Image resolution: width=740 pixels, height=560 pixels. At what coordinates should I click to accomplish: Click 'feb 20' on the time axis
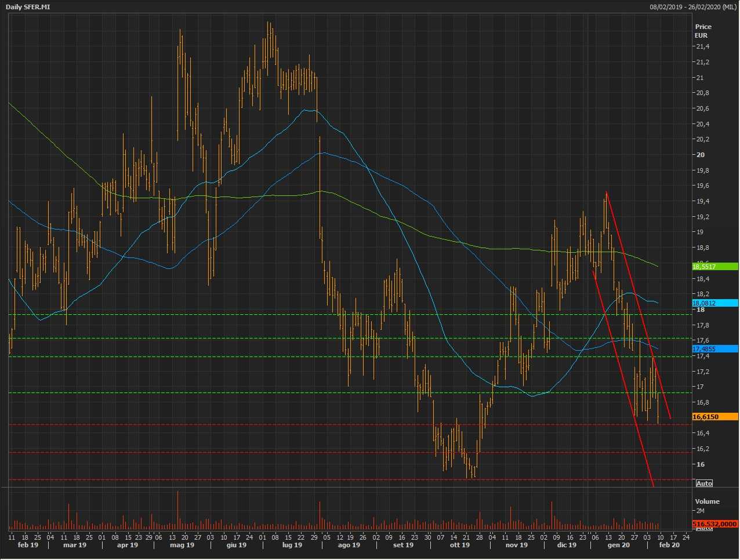pos(669,545)
